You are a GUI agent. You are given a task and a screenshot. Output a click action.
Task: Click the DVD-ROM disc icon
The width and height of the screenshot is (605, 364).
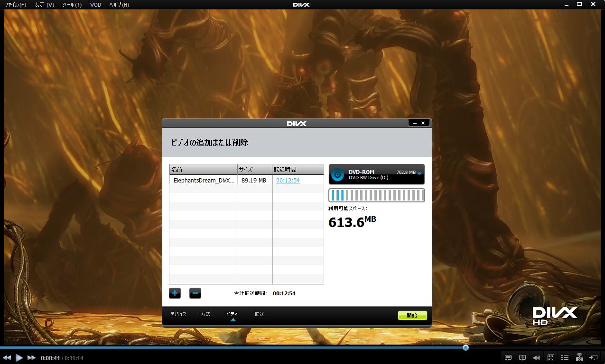click(337, 174)
